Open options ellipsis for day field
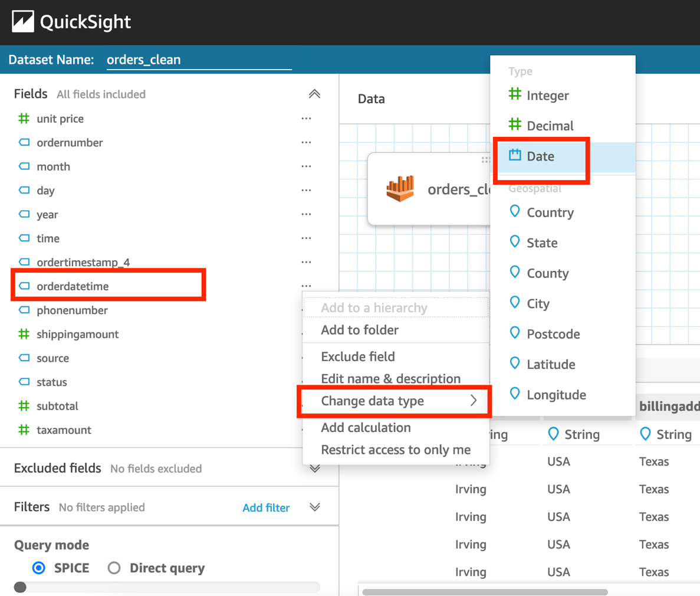This screenshot has width=700, height=596. point(306,191)
